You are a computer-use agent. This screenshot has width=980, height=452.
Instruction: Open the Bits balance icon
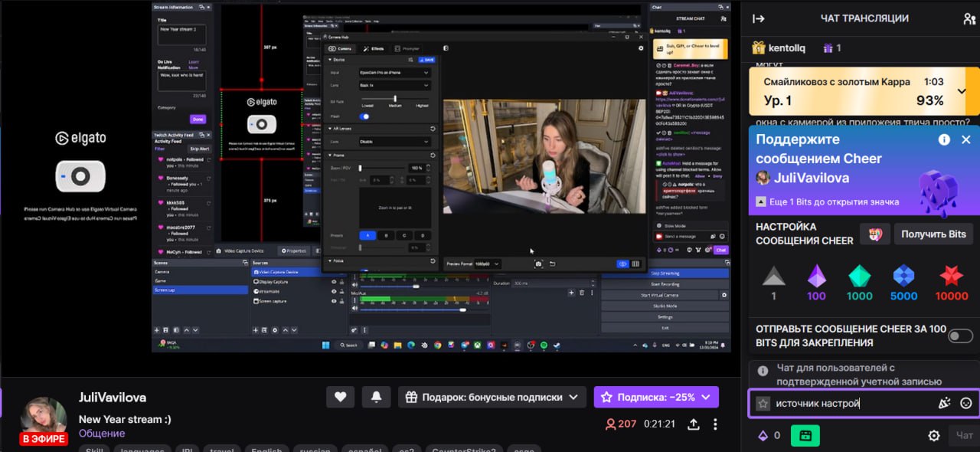click(763, 435)
